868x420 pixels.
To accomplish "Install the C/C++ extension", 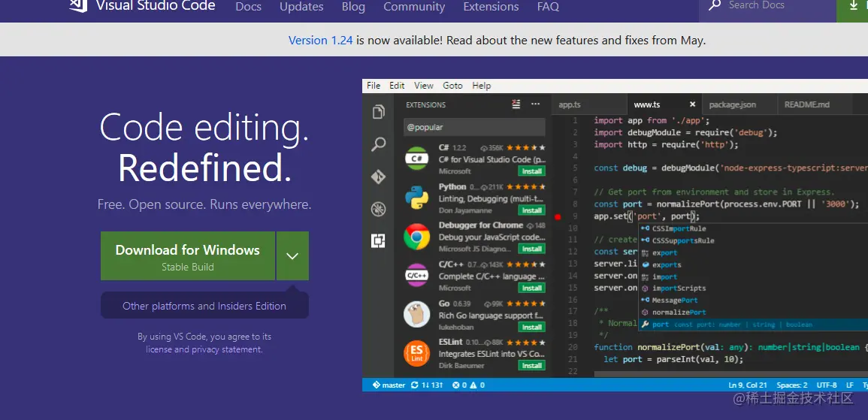I will pyautogui.click(x=532, y=288).
